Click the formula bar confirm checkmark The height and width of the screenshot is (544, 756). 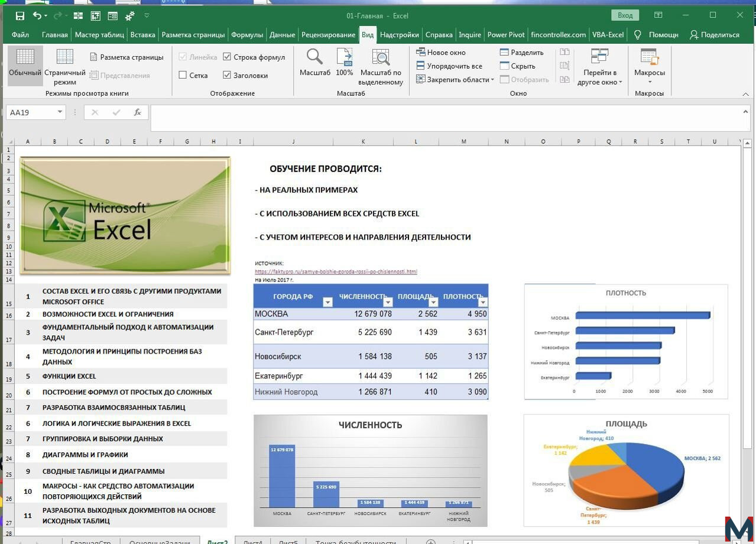[116, 112]
